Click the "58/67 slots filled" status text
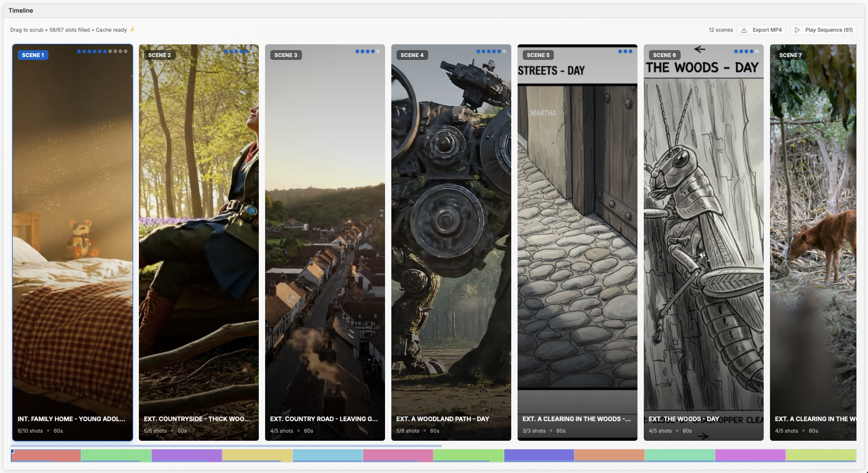868x473 pixels. (x=70, y=30)
